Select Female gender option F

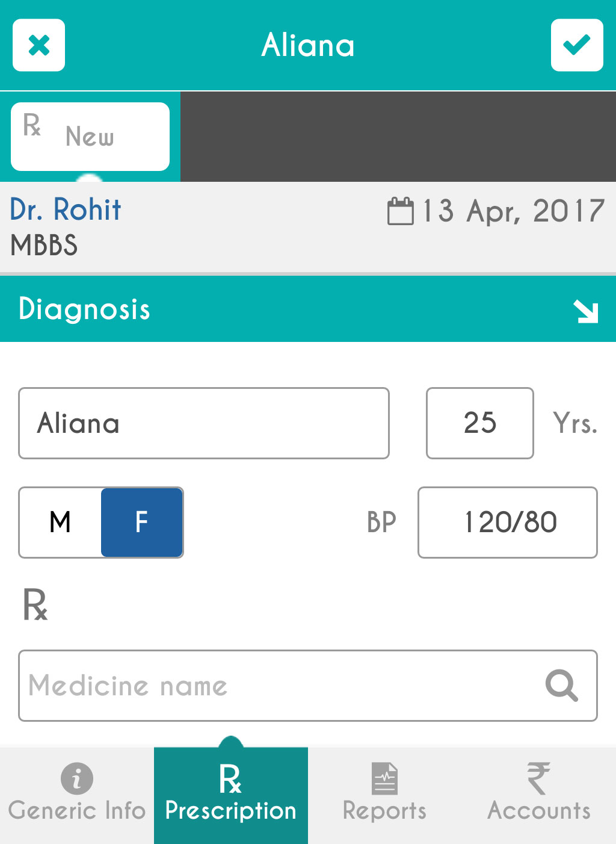pos(142,522)
